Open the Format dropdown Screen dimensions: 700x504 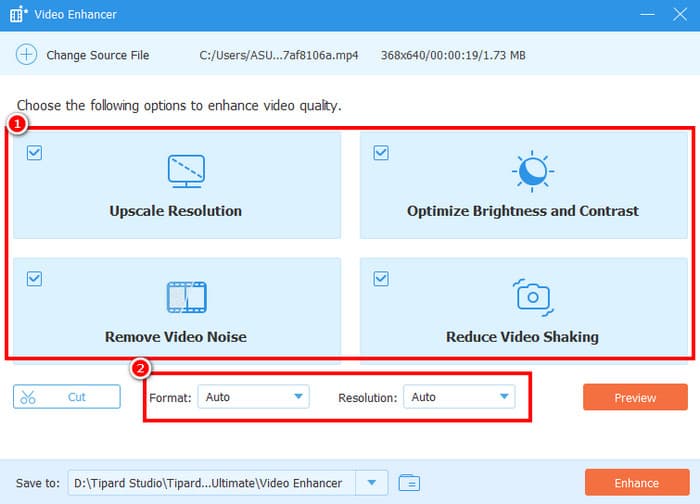pos(254,397)
